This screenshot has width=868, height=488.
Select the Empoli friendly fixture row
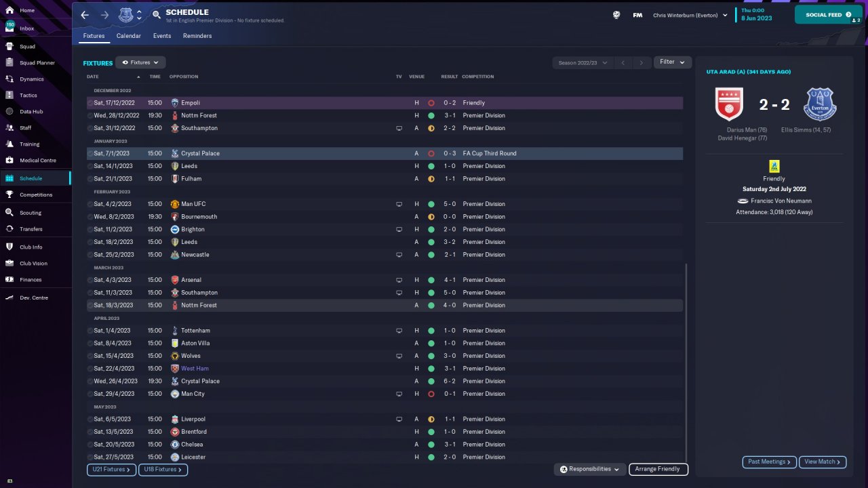384,103
